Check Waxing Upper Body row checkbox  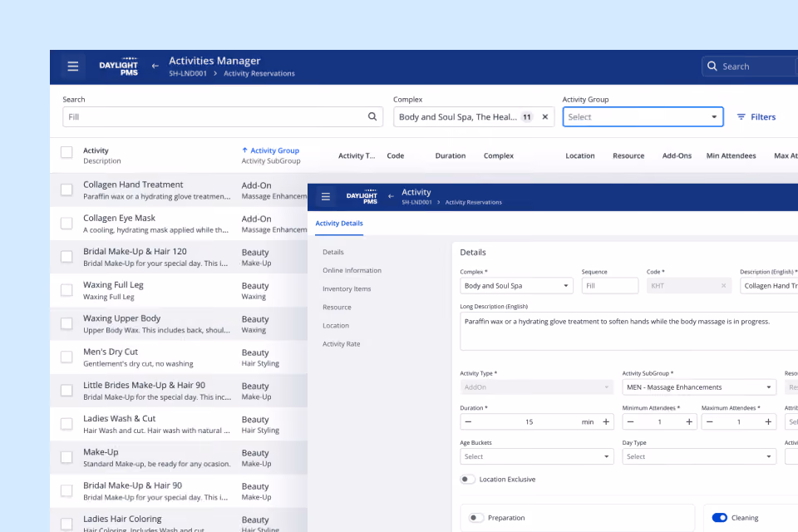click(66, 323)
